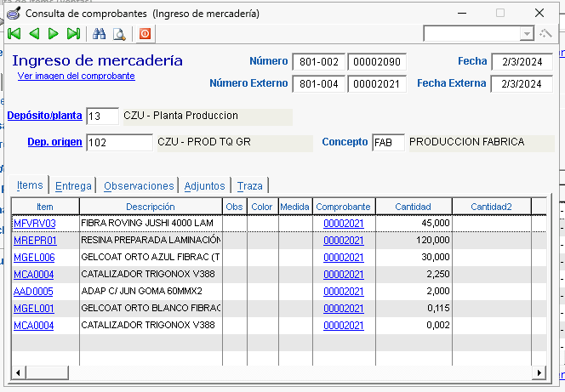Click comprobante 00002021 for MGEL006 row

click(343, 257)
